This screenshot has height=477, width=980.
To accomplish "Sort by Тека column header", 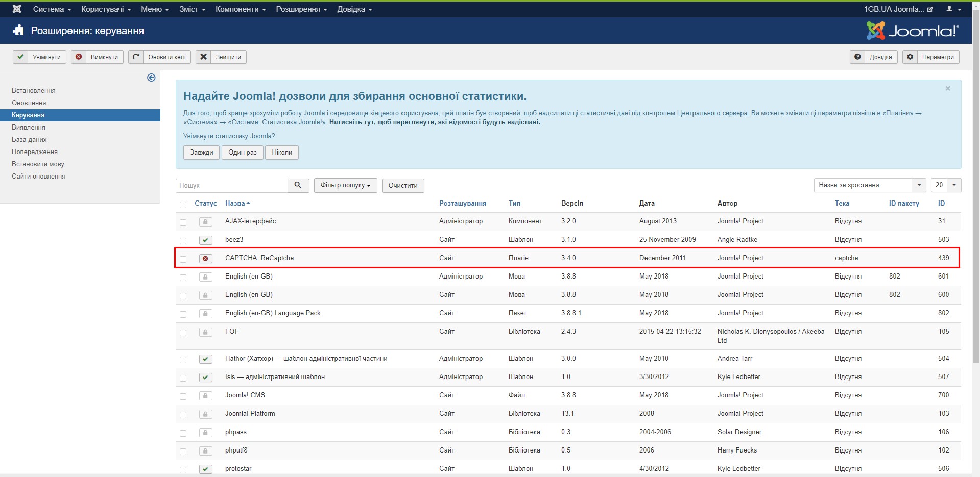I will click(842, 203).
